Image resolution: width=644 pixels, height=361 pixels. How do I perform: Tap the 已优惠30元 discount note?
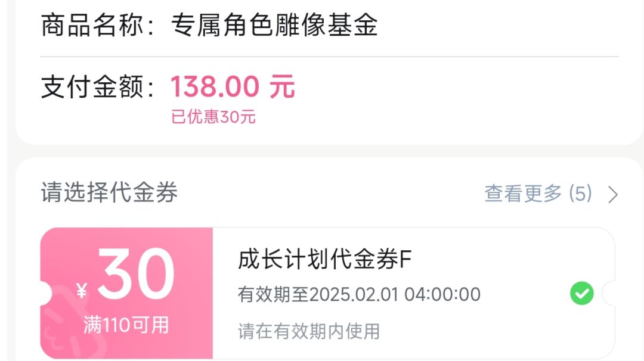tap(213, 117)
